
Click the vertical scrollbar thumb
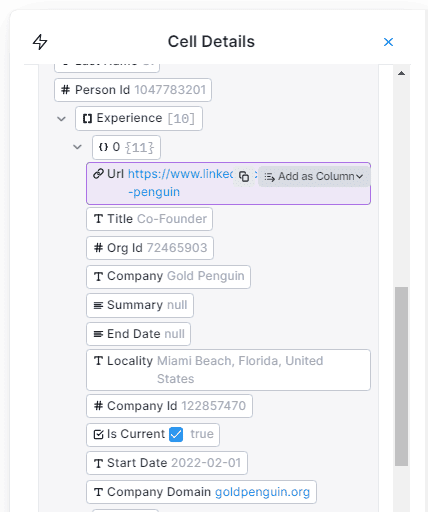click(x=401, y=376)
